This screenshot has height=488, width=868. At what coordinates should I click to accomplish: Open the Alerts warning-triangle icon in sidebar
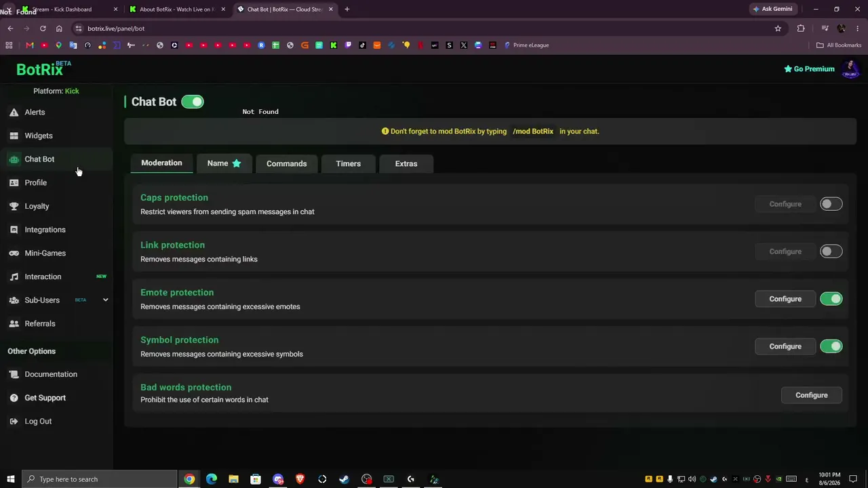14,113
